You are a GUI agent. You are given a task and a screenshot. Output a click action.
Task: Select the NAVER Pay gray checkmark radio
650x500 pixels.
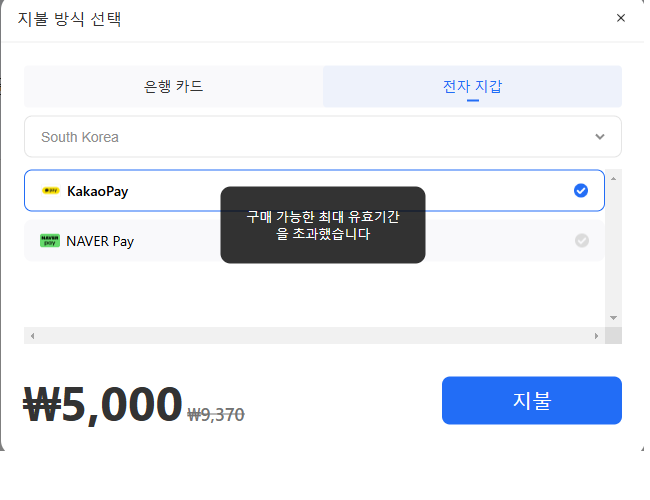click(582, 240)
